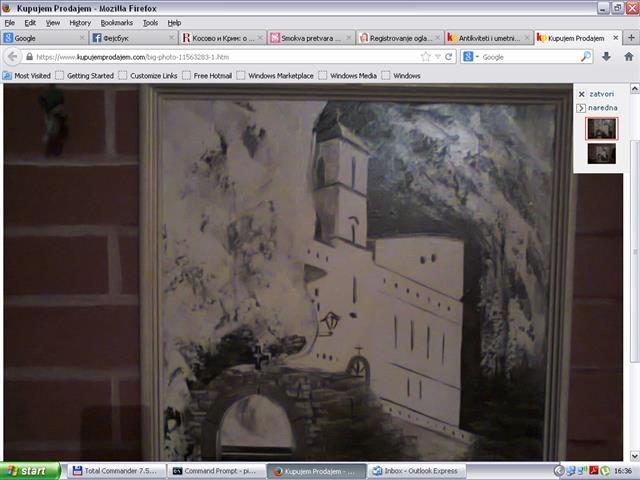Viewport: 640px width, 480px height.
Task: Select the second photo thumbnail
Action: tap(601, 153)
